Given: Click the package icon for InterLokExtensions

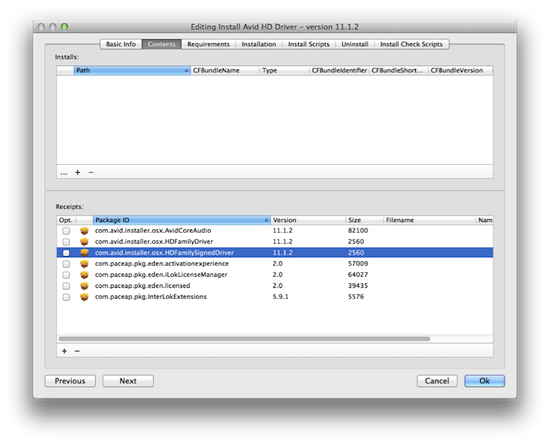Looking at the screenshot, I should [84, 297].
